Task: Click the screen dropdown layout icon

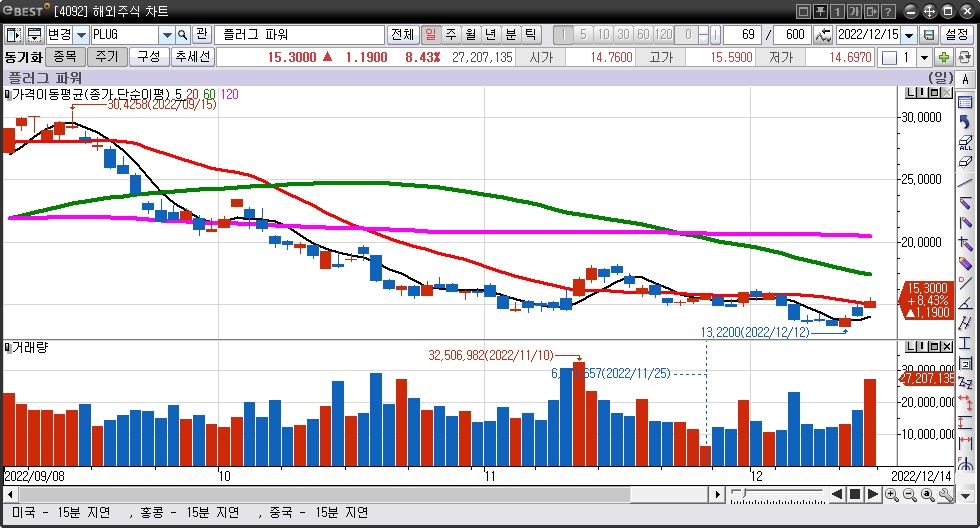Action: click(35, 34)
